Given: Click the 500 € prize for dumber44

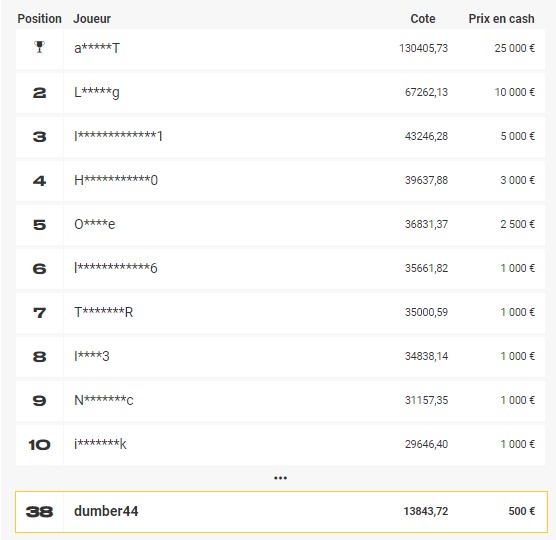Looking at the screenshot, I should click(522, 511).
